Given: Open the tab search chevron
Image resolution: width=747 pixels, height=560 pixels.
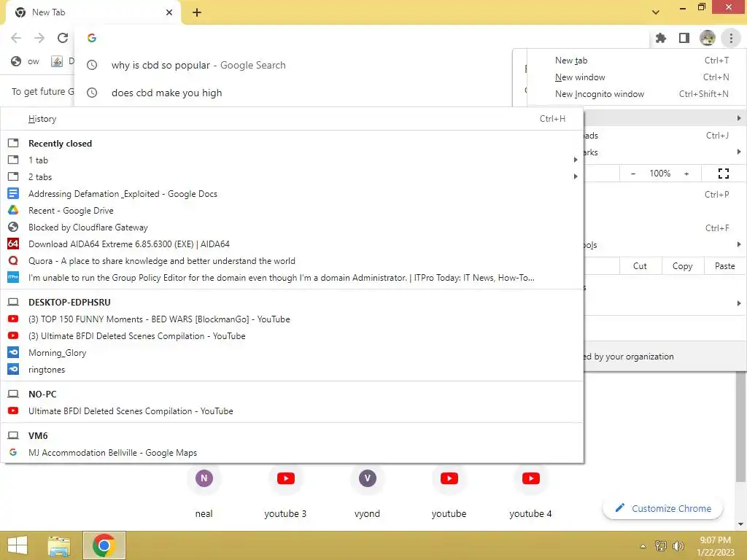Looking at the screenshot, I should pyautogui.click(x=656, y=12).
